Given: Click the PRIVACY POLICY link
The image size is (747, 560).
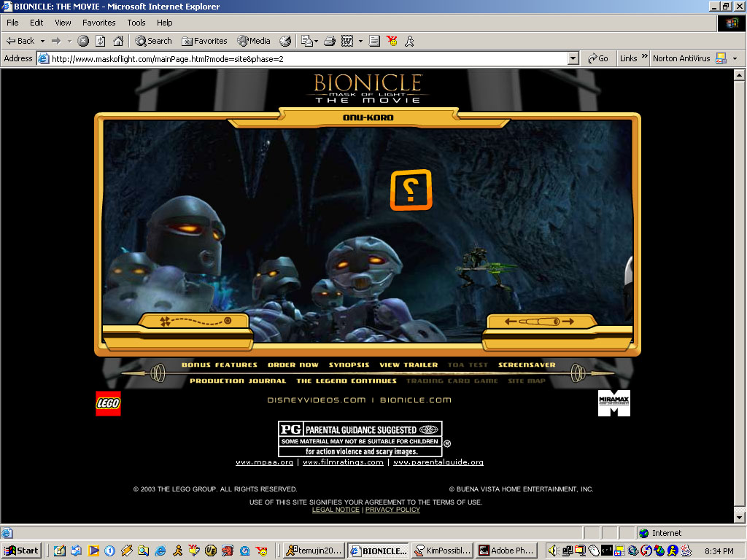Looking at the screenshot, I should tap(392, 510).
